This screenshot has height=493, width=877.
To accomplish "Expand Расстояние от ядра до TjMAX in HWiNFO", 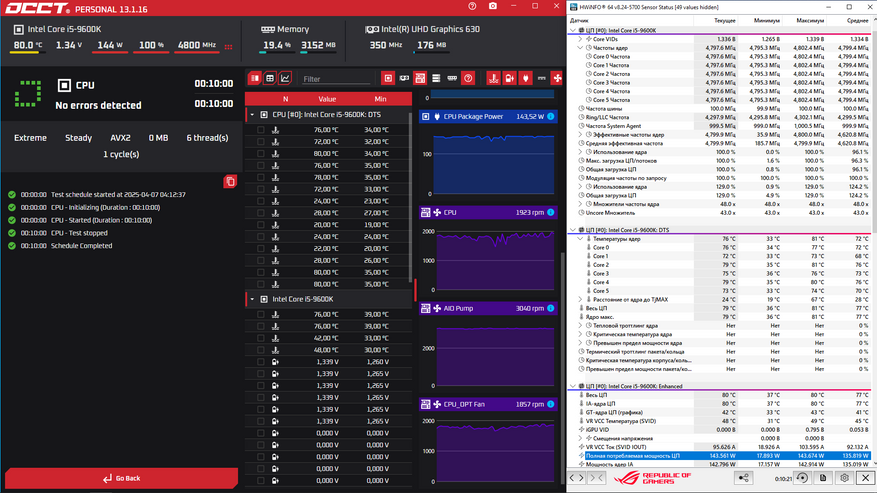I will pyautogui.click(x=580, y=299).
